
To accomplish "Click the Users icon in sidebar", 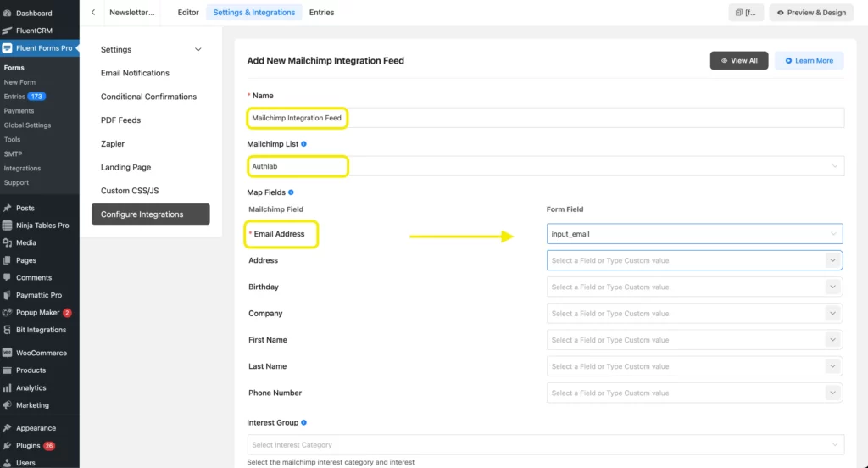I will (7, 462).
